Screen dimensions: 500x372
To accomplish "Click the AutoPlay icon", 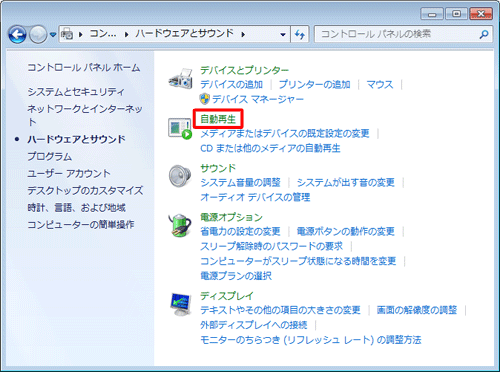I will [x=180, y=128].
